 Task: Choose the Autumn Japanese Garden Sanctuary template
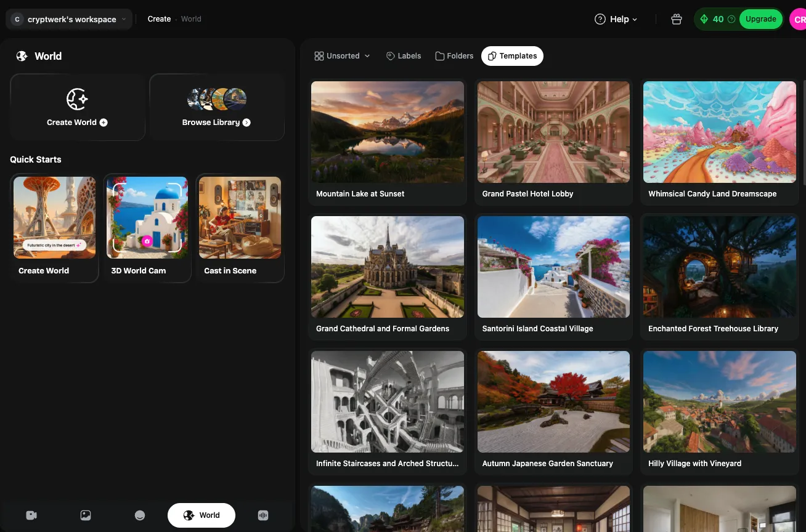[553, 411]
